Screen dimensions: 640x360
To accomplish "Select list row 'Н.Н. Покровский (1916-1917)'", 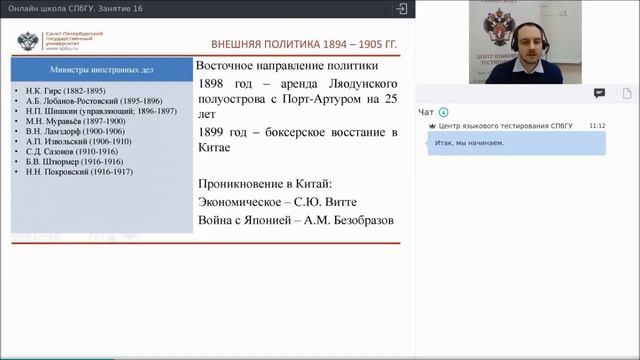I will tap(79, 172).
